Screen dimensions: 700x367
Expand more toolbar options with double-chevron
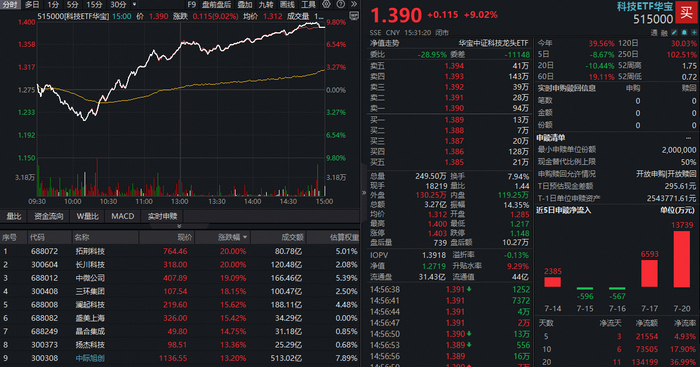pyautogui.click(x=354, y=4)
